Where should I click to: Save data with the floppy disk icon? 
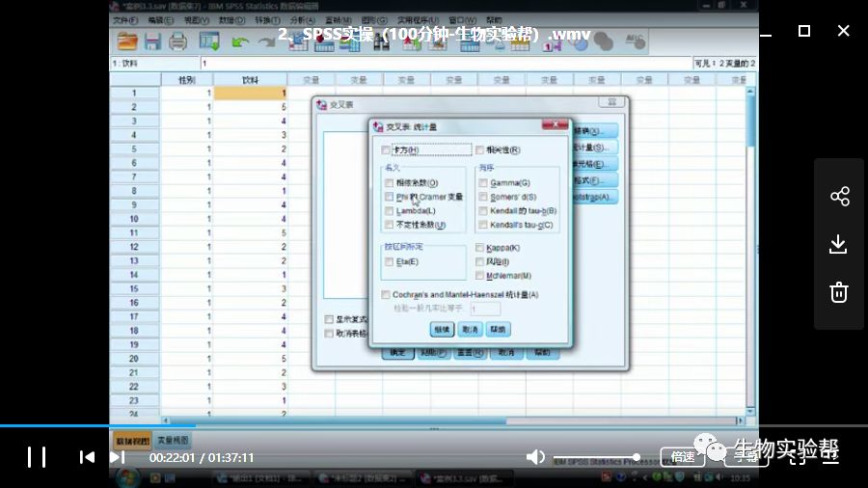[152, 41]
